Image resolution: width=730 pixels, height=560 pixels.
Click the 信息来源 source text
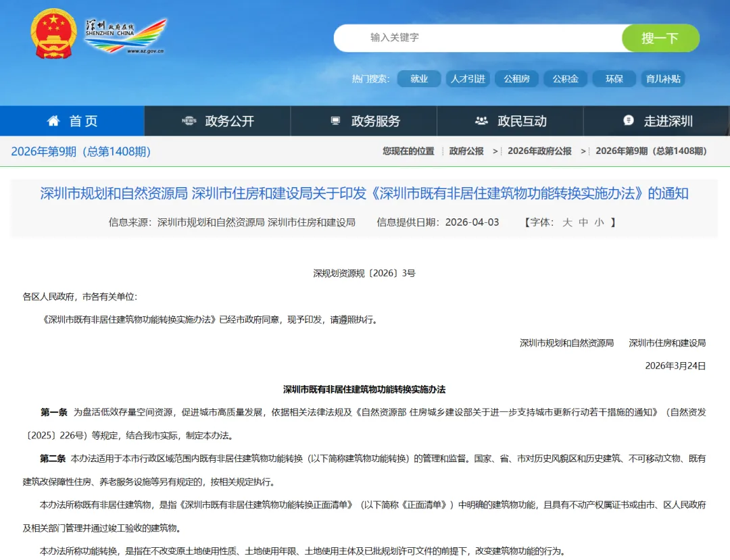tap(232, 222)
